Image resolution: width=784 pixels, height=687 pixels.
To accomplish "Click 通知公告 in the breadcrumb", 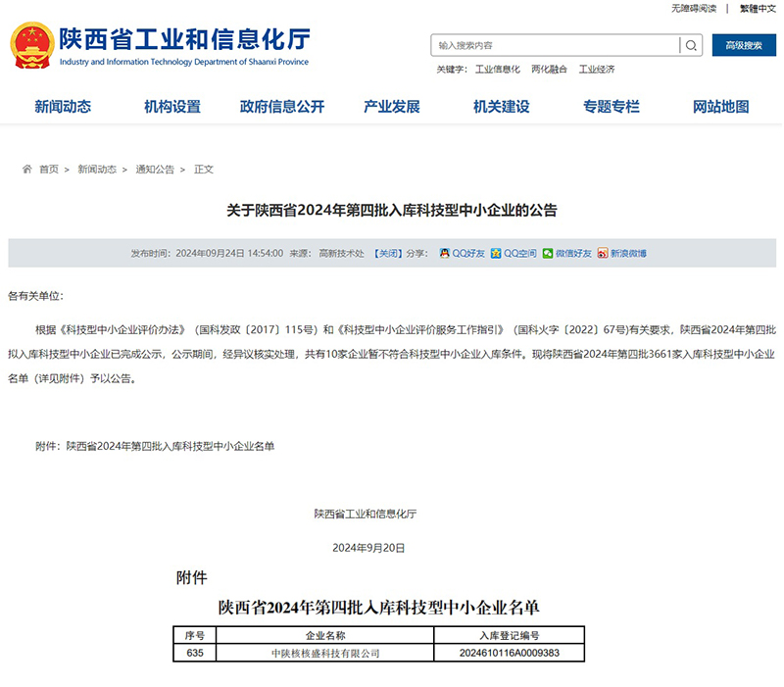I will pos(155,170).
